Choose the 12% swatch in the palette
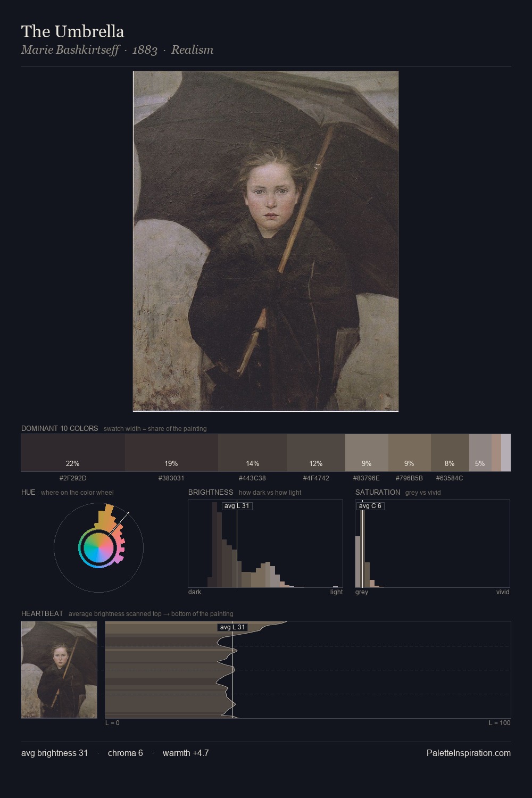532x798 pixels. point(316,453)
